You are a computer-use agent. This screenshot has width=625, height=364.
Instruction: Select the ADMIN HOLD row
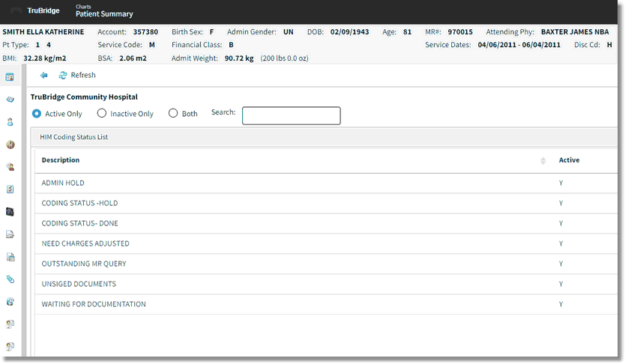[x=326, y=183]
